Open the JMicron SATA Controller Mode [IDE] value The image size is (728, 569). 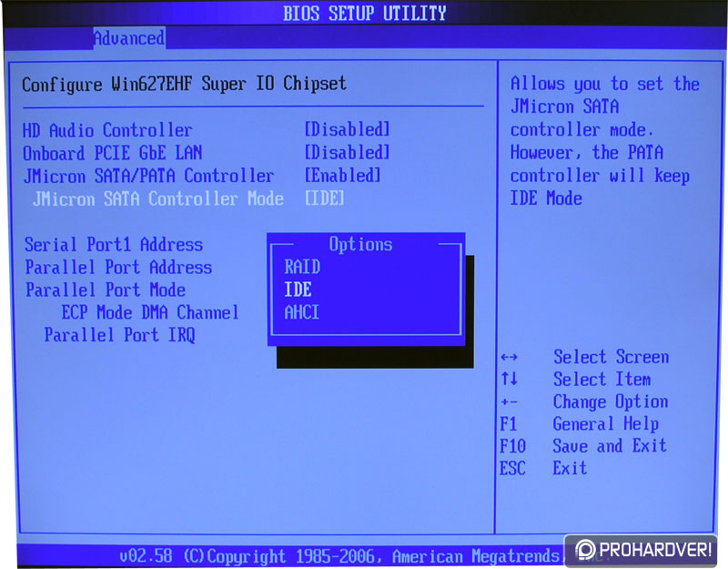(x=325, y=198)
